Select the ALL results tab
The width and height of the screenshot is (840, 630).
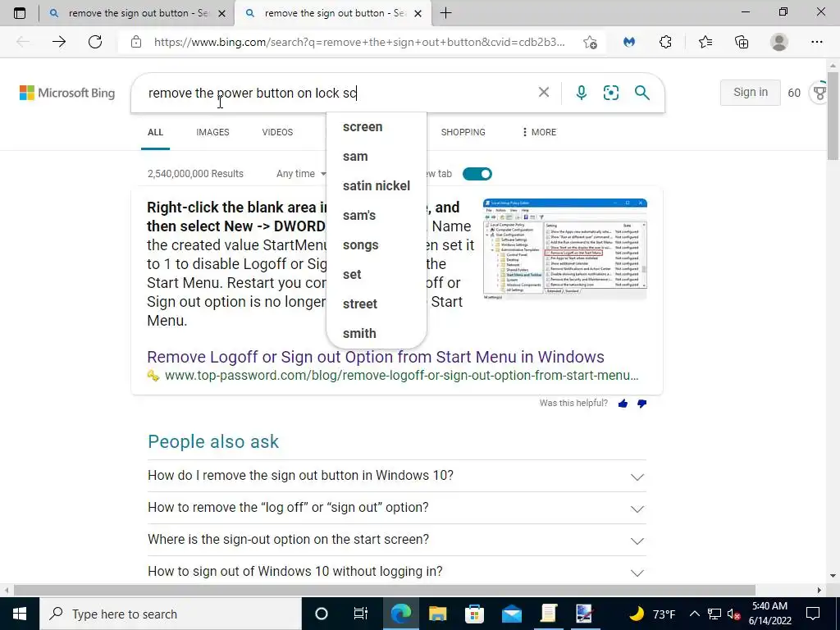[155, 132]
